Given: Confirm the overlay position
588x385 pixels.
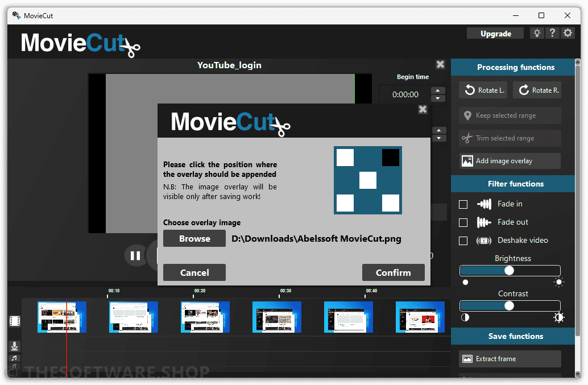Looking at the screenshot, I should tap(394, 272).
